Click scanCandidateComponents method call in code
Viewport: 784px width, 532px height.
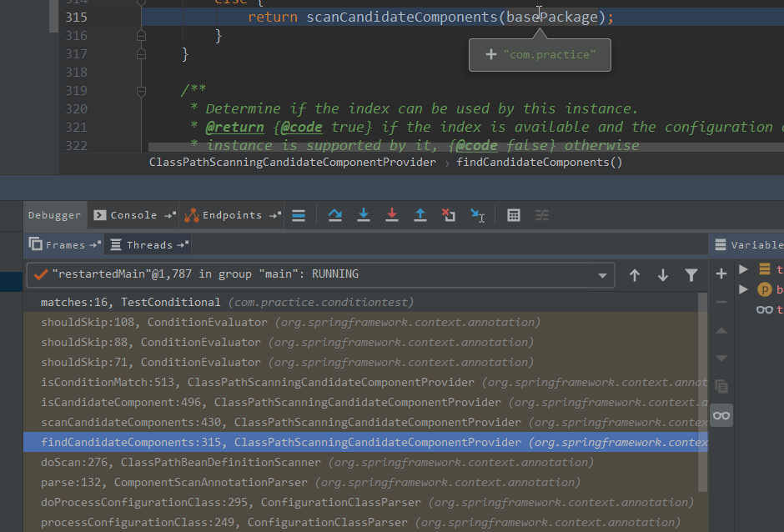(402, 17)
